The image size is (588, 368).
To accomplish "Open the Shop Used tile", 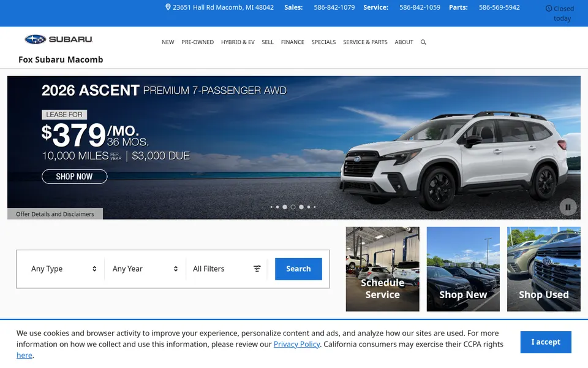I will click(544, 269).
